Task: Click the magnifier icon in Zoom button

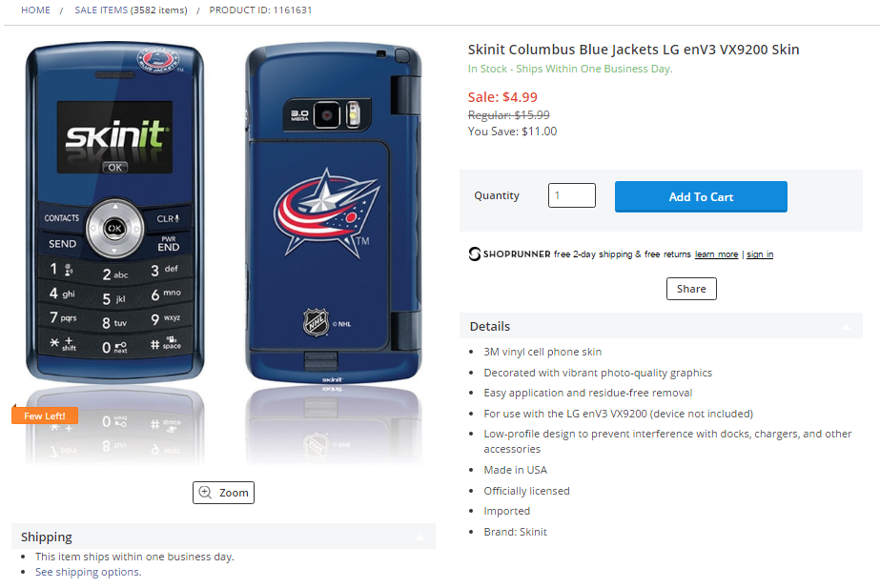Action: tap(205, 492)
